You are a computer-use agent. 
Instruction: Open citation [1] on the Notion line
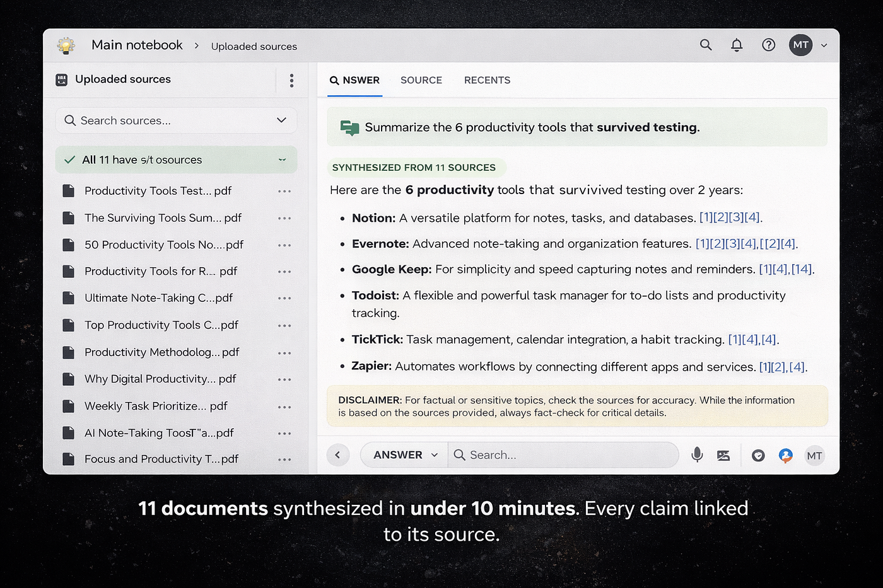point(707,218)
